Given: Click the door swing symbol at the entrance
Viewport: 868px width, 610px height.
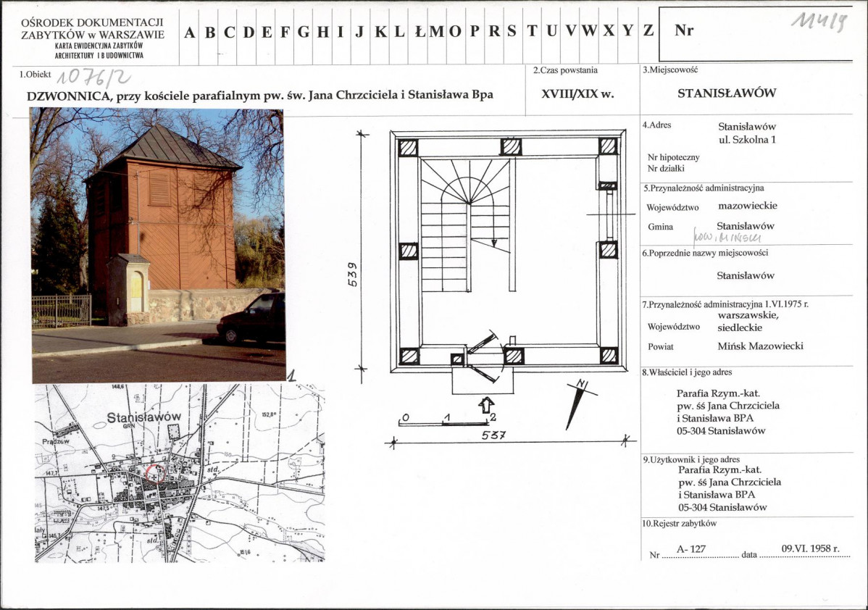Looking at the screenshot, I should point(485,357).
